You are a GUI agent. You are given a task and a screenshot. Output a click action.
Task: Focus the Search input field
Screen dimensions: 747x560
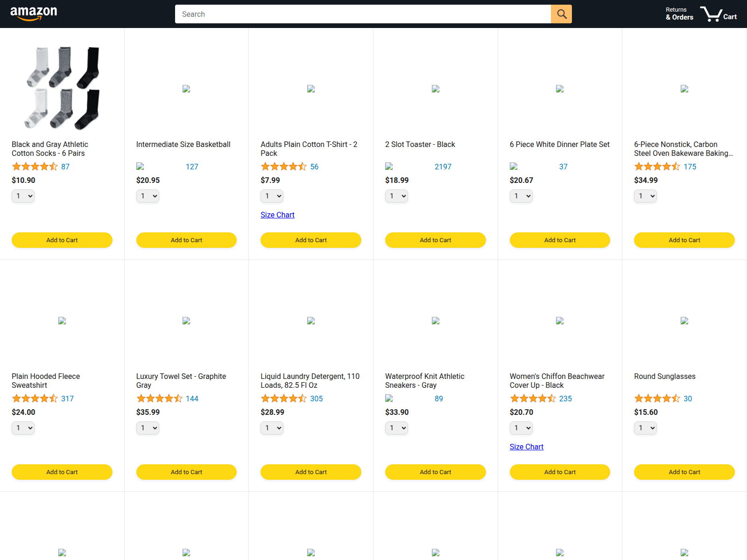click(363, 14)
